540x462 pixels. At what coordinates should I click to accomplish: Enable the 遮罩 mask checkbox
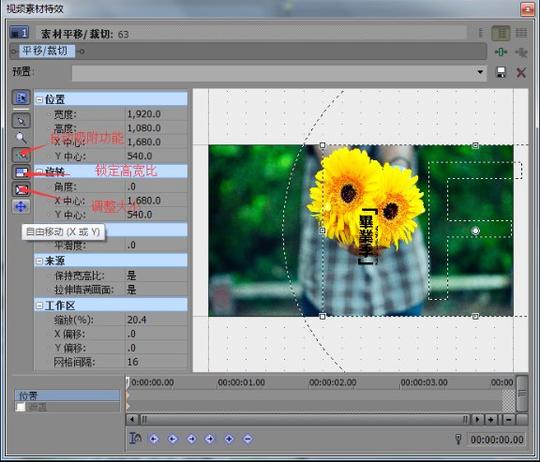pyautogui.click(x=21, y=407)
